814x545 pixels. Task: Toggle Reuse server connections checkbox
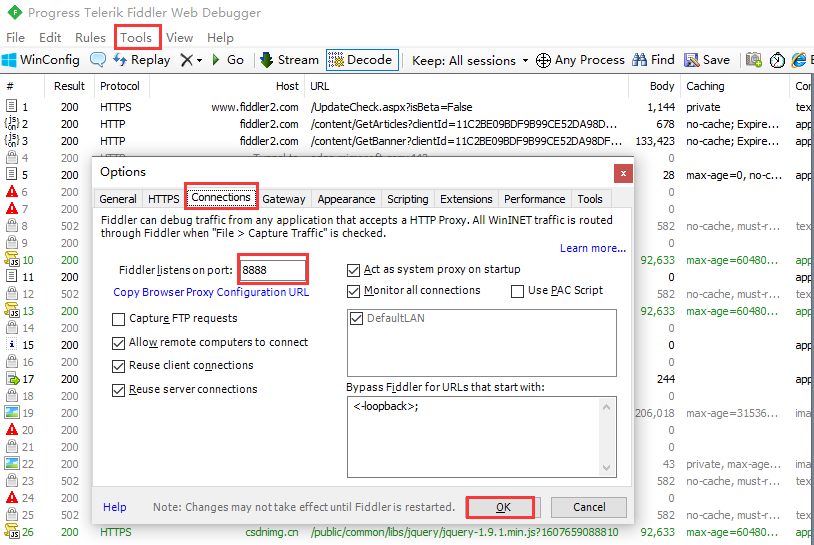tap(118, 390)
